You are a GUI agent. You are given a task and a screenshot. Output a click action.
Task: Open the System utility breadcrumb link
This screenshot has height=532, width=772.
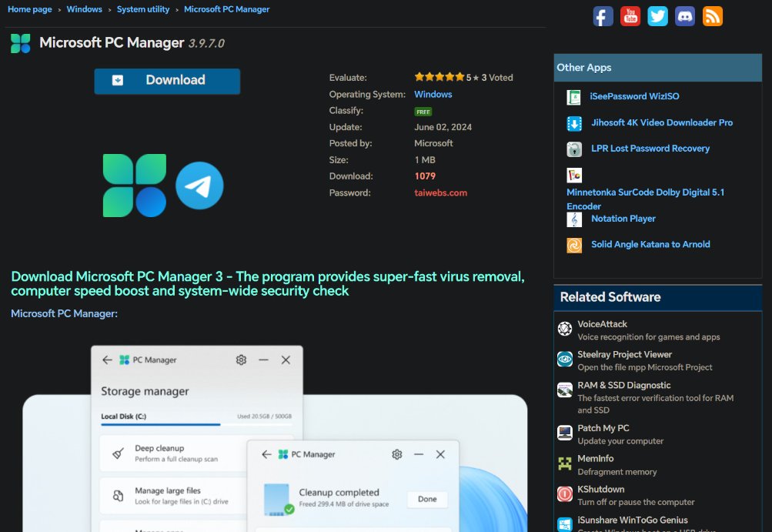pos(143,9)
